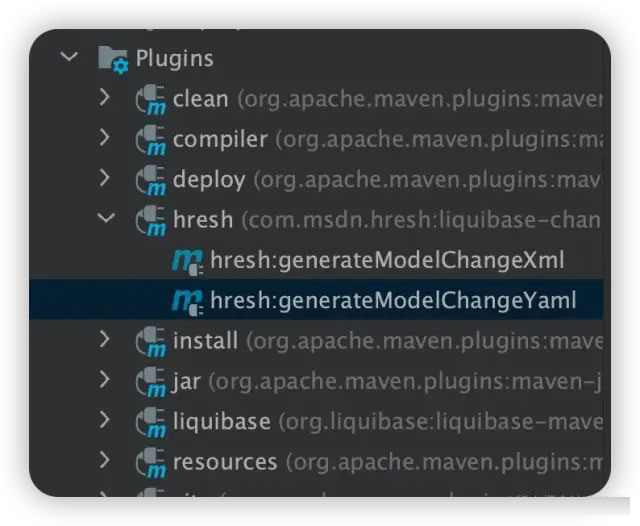640x526 pixels.
Task: Click the liquibase plugin icon
Action: pyautogui.click(x=151, y=422)
